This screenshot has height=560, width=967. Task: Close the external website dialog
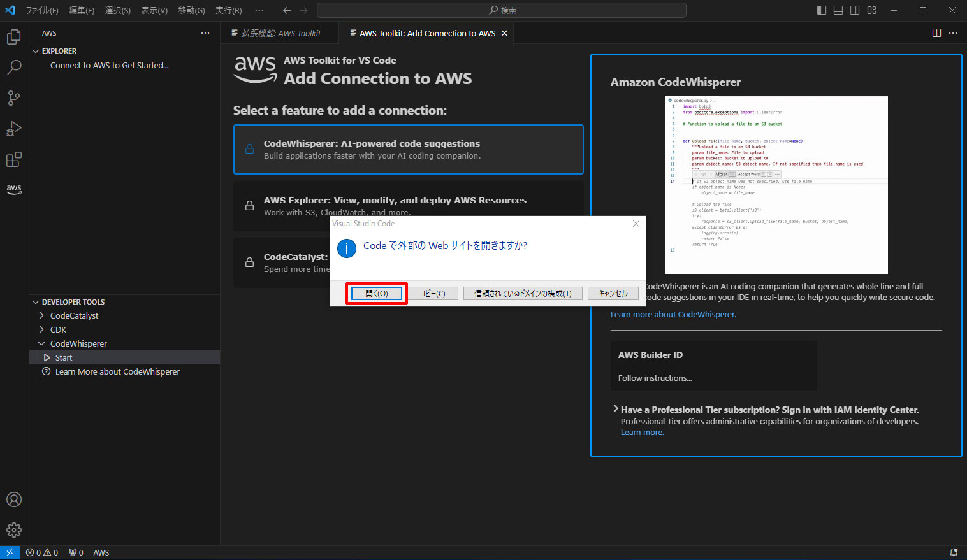pos(636,224)
